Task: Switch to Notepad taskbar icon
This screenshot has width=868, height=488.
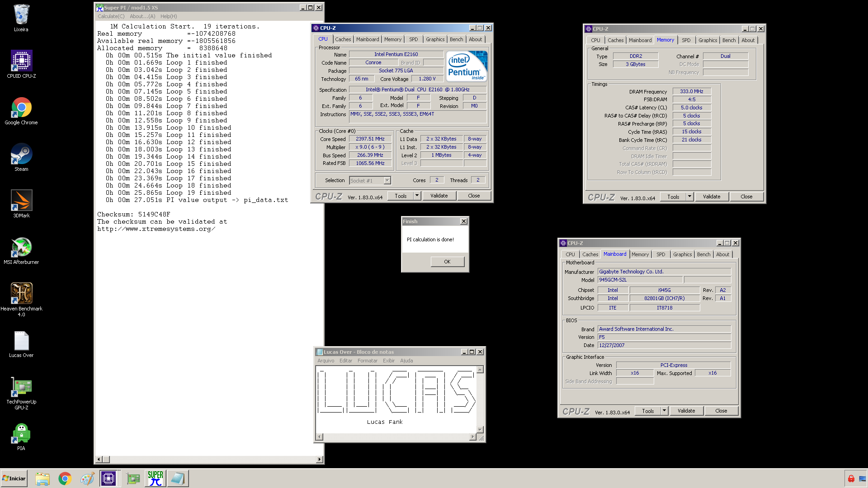Action: pos(178,479)
